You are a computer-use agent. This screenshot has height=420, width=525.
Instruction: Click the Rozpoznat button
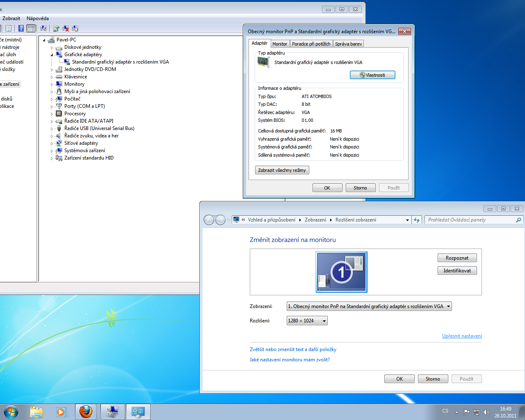tap(457, 258)
